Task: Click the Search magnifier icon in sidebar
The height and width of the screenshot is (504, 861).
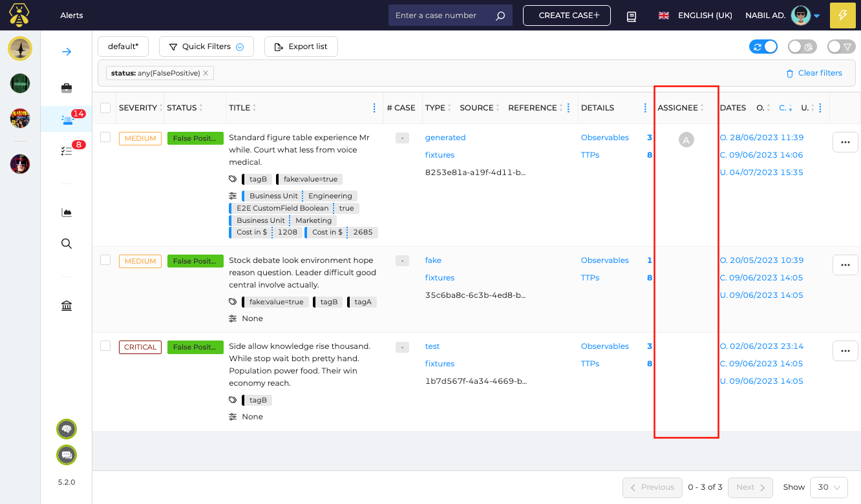Action: point(67,244)
